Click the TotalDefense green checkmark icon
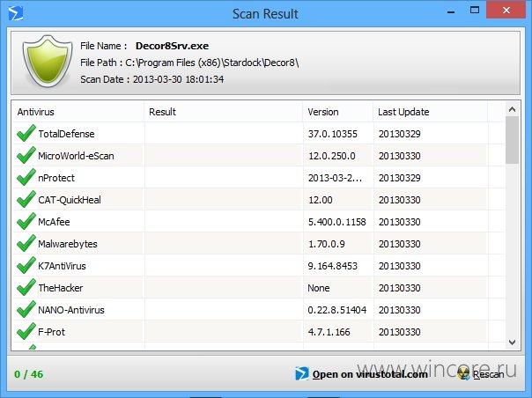Viewport: 532px width, 398px height. click(26, 133)
